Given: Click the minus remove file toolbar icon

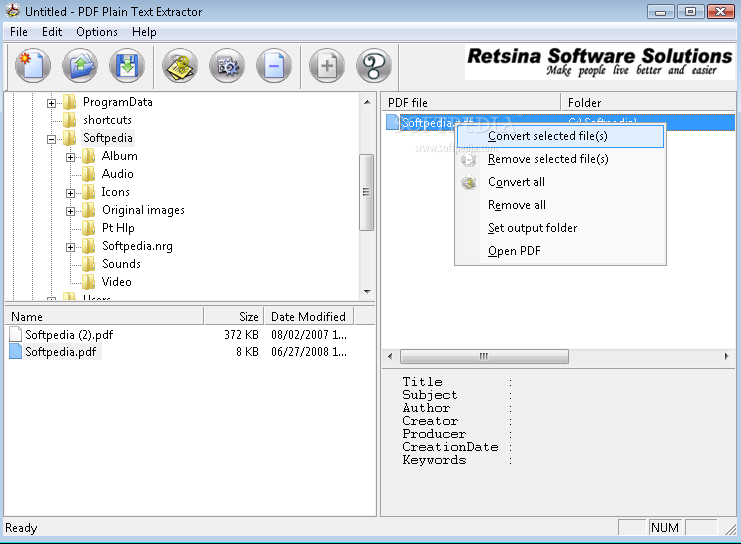Looking at the screenshot, I should pos(274,67).
